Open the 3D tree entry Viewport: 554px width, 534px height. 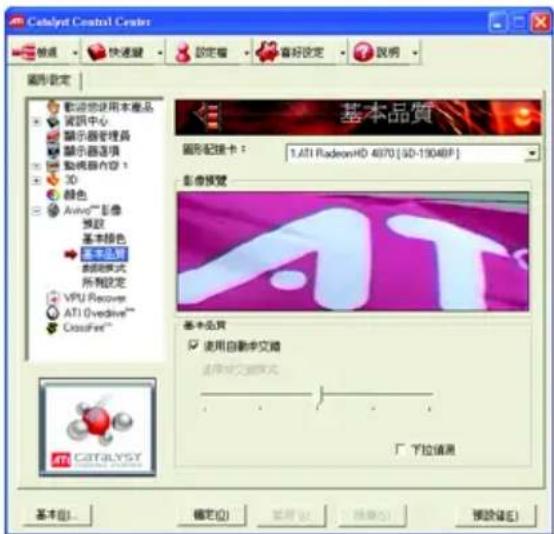click(x=71, y=180)
